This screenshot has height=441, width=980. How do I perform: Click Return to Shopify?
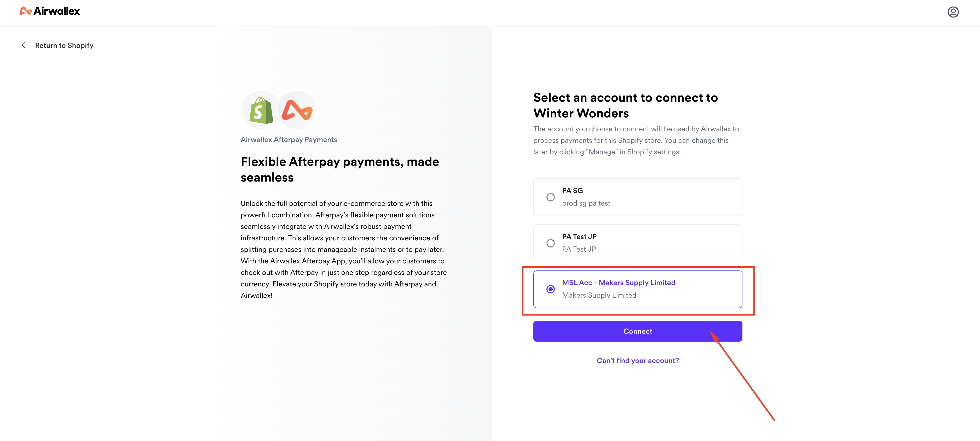tap(64, 45)
